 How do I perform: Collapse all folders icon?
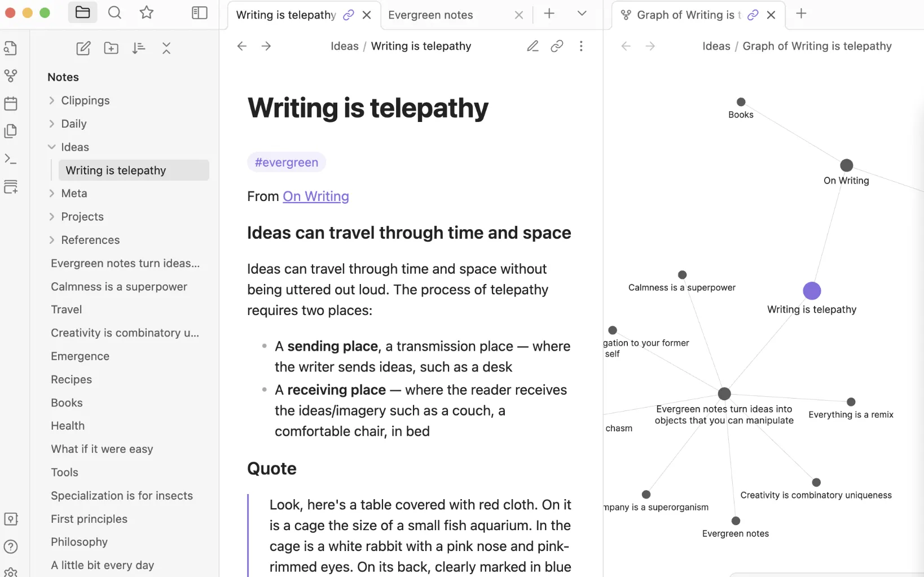point(166,48)
